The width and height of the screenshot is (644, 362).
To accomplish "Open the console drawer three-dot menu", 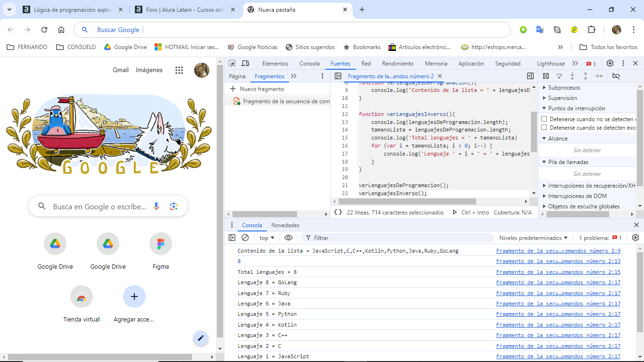I will (231, 225).
